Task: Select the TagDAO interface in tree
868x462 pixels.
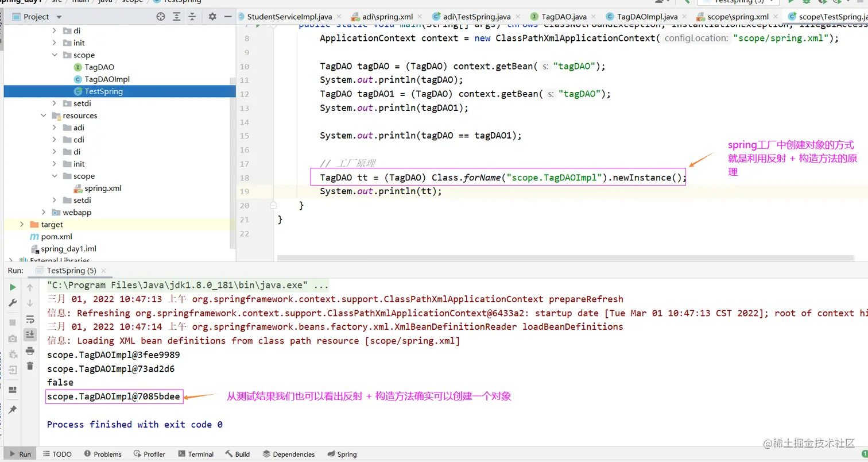Action: (99, 67)
